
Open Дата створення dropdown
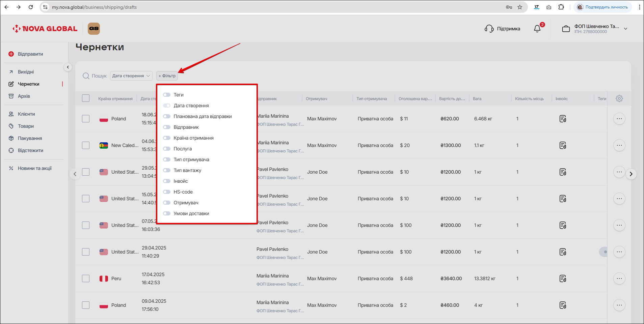click(131, 76)
